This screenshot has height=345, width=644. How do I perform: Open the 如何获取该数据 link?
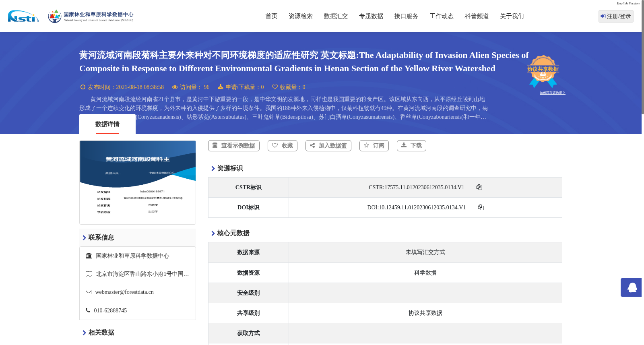552,93
